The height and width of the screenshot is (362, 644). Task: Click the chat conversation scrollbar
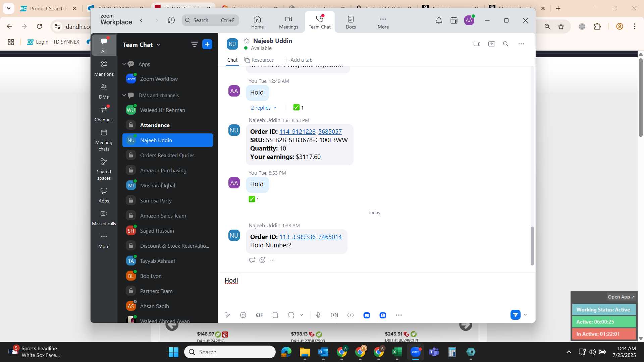tap(532, 246)
